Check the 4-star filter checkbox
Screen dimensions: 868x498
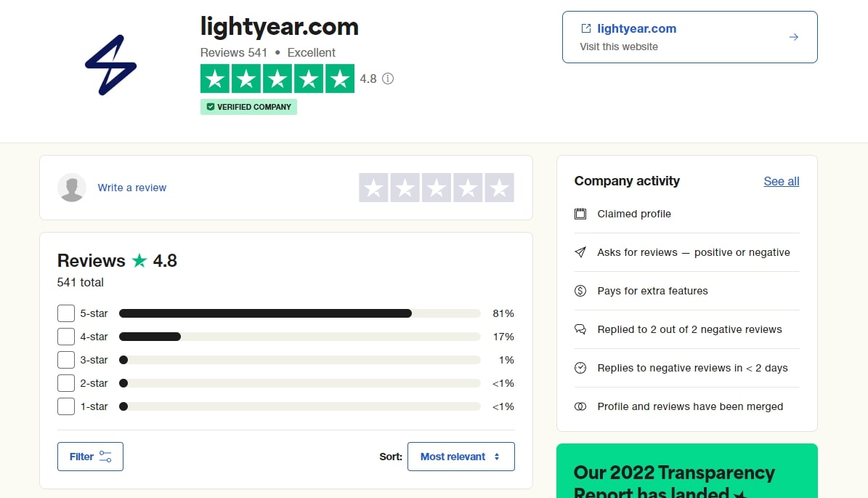(65, 336)
